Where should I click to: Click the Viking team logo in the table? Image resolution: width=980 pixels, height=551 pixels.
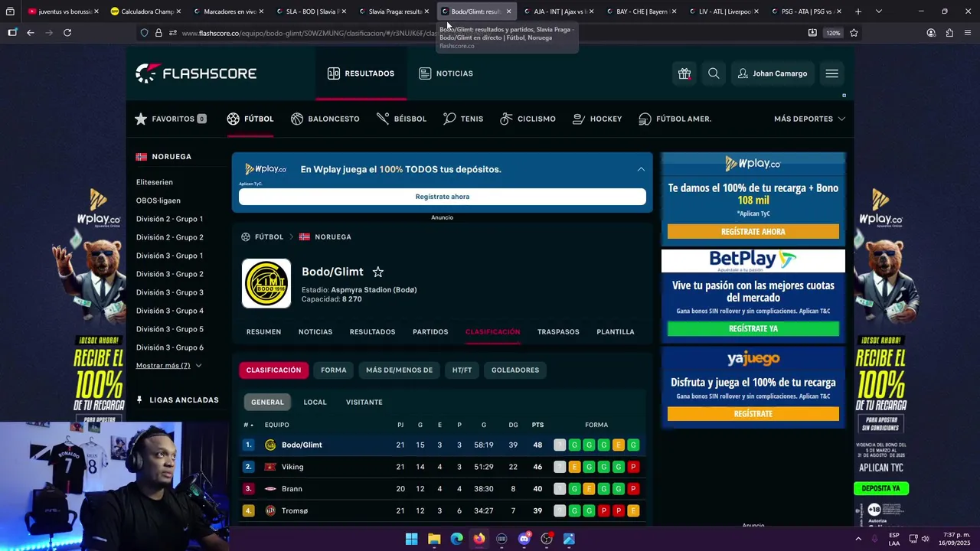pos(270,467)
